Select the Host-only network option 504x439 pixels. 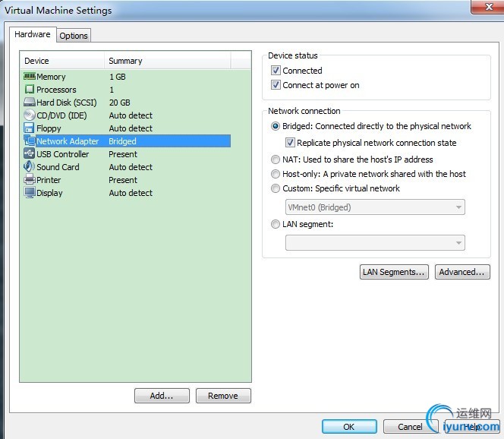click(275, 174)
